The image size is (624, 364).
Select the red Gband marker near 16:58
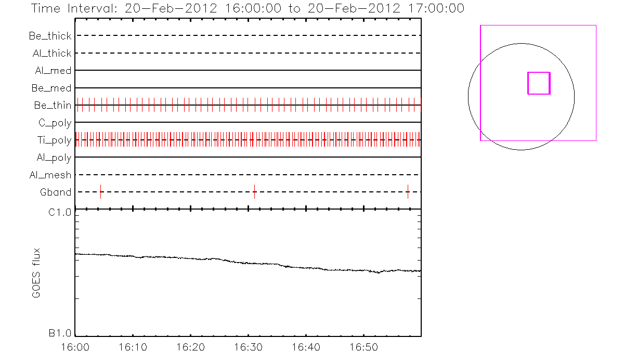(x=408, y=192)
